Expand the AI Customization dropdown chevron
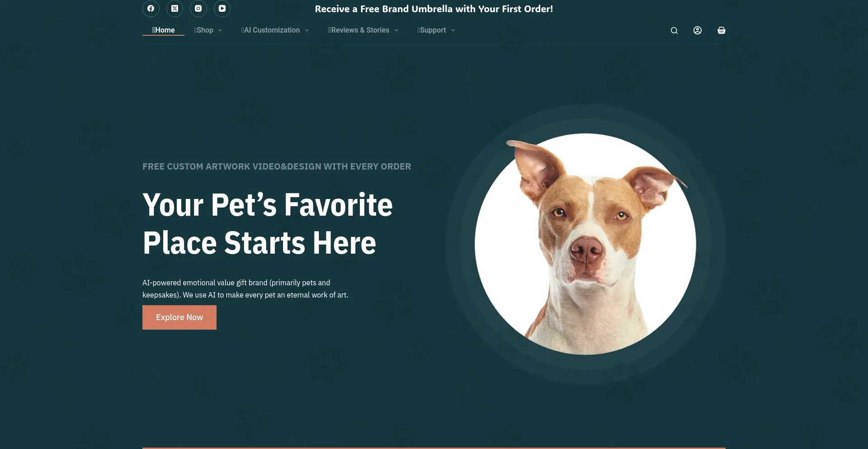 click(307, 30)
